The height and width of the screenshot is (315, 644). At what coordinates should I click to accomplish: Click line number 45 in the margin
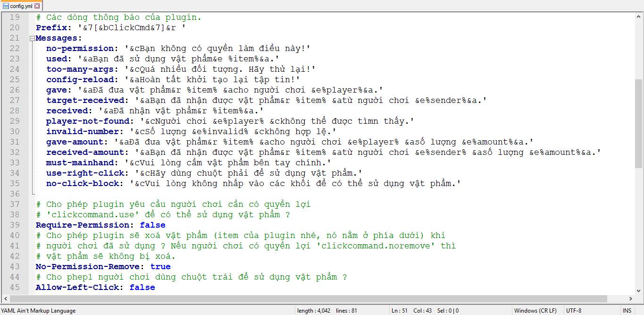15,288
